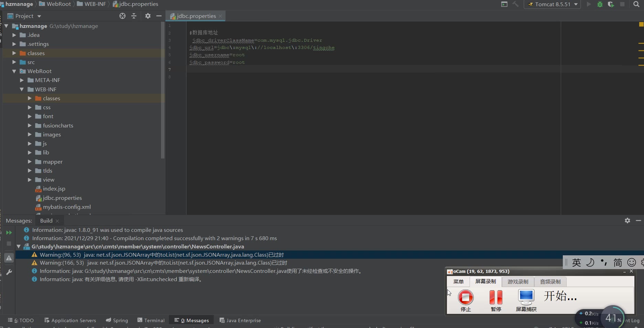Expand the src folder in project tree
The width and height of the screenshot is (644, 328).
[14, 62]
